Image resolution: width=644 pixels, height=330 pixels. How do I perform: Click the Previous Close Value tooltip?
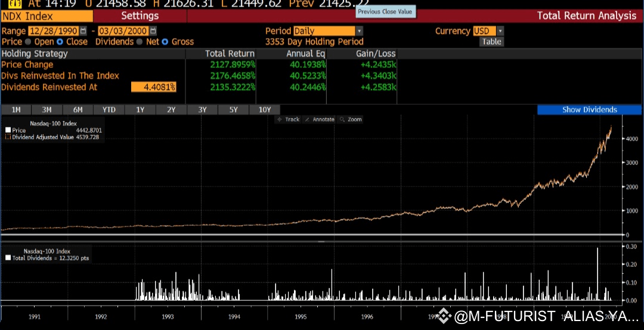[x=385, y=12]
